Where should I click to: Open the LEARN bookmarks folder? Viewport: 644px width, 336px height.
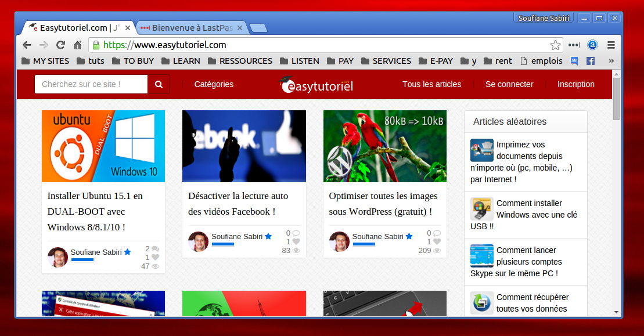(x=181, y=61)
